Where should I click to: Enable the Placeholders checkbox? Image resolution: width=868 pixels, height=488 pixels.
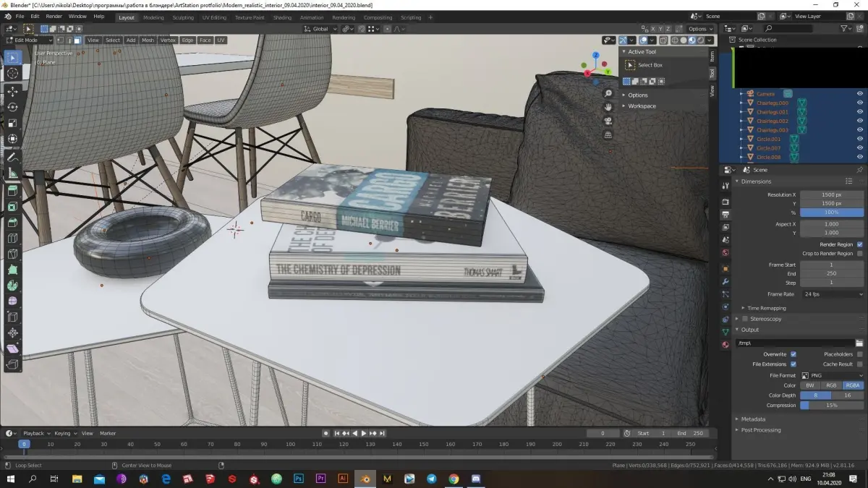[x=860, y=354]
